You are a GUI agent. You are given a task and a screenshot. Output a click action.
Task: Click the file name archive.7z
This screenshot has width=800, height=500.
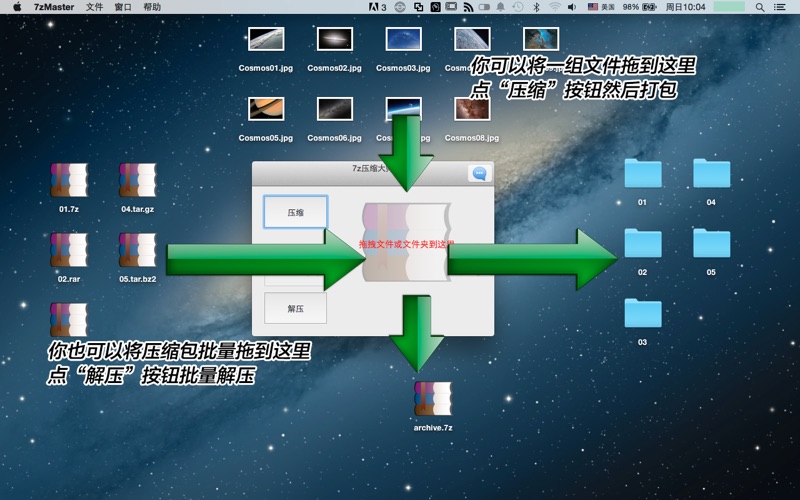433,428
